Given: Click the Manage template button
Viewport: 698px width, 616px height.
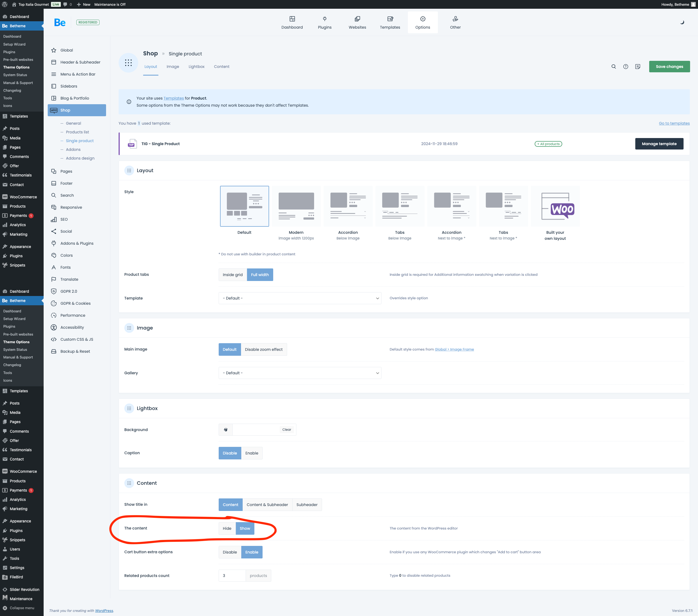Looking at the screenshot, I should [659, 144].
